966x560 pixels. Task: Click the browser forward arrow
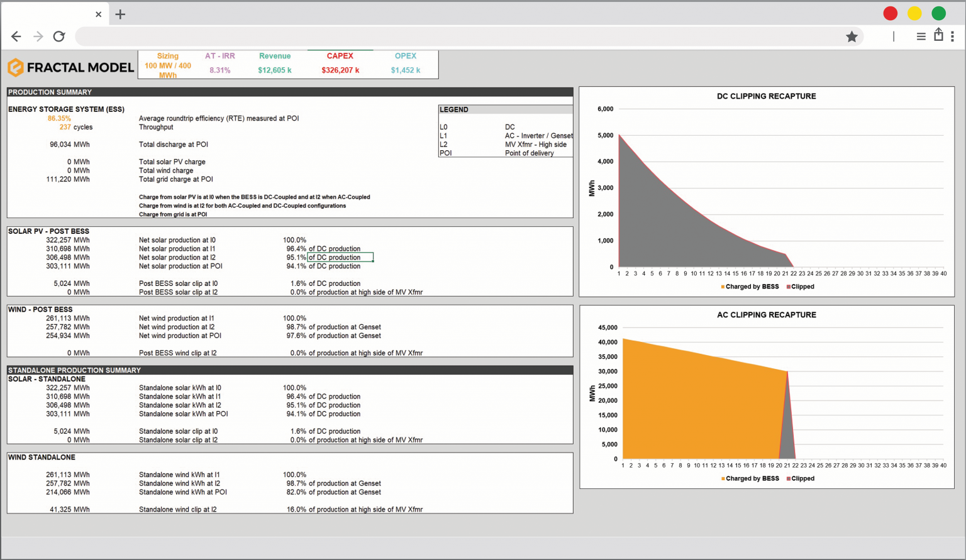(x=38, y=36)
